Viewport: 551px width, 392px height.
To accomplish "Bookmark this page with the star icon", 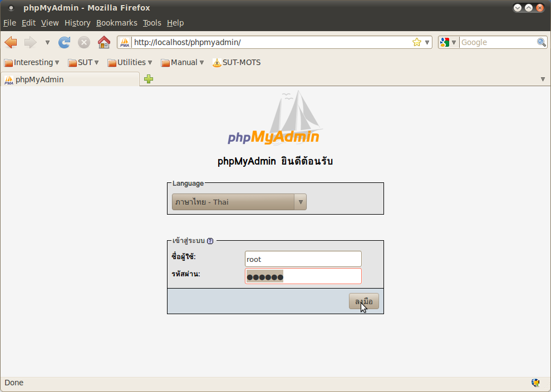I will (x=417, y=42).
